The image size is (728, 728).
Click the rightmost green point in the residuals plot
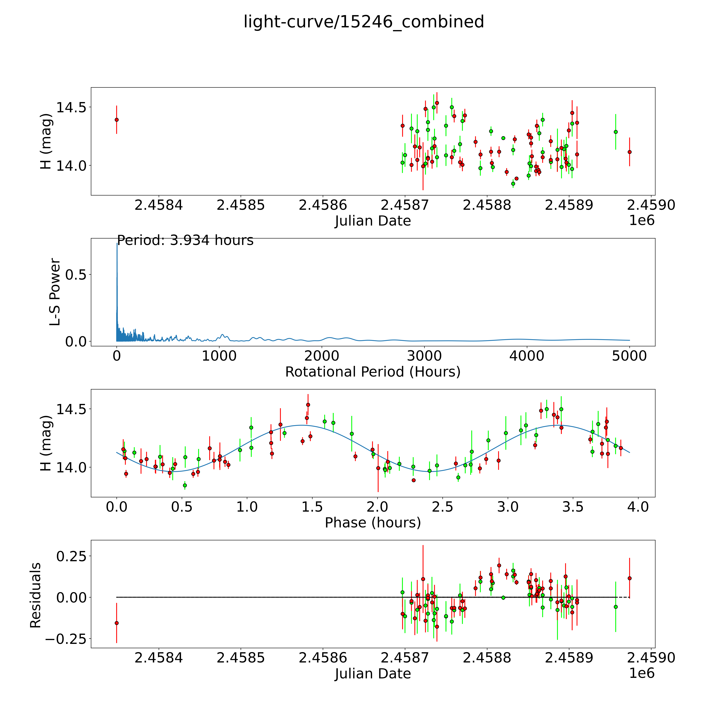pos(616,607)
